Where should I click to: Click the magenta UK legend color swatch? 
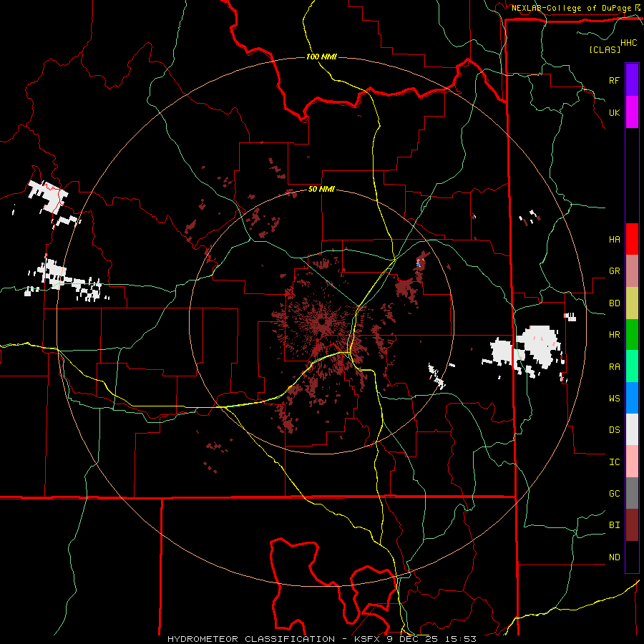(x=632, y=112)
